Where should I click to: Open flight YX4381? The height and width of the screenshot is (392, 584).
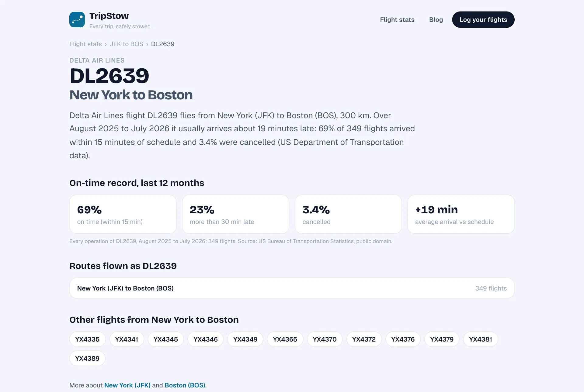[x=481, y=339]
